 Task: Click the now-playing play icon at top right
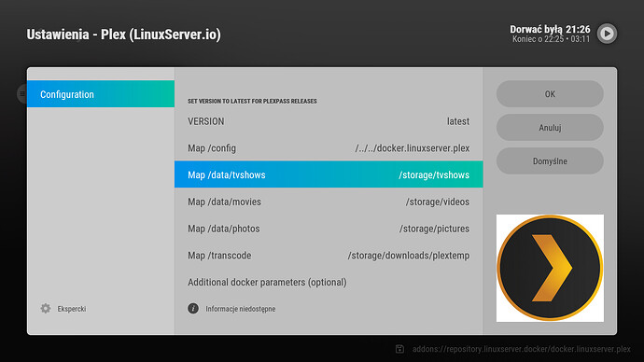(x=607, y=34)
